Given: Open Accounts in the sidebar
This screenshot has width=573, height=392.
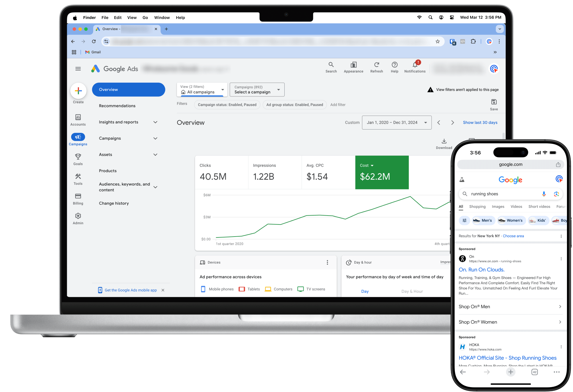Looking at the screenshot, I should pos(78,120).
